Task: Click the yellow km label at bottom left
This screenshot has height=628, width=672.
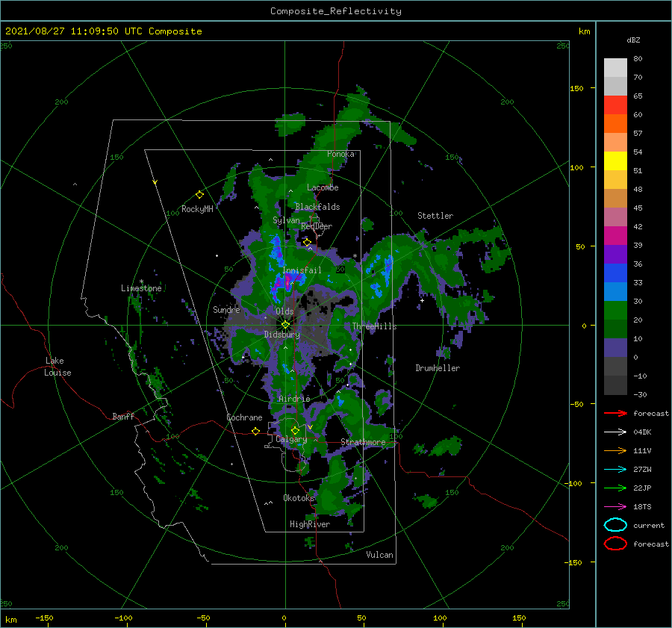Action: coord(11,620)
